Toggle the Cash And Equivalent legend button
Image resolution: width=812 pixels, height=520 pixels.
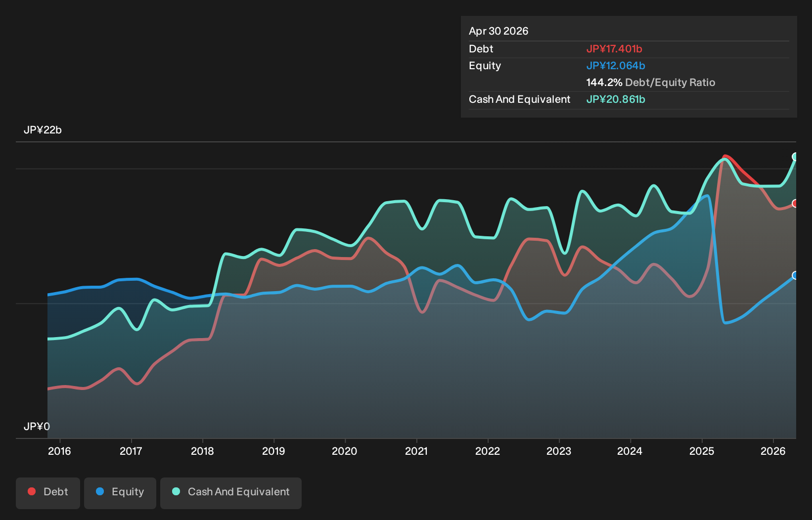coord(231,493)
